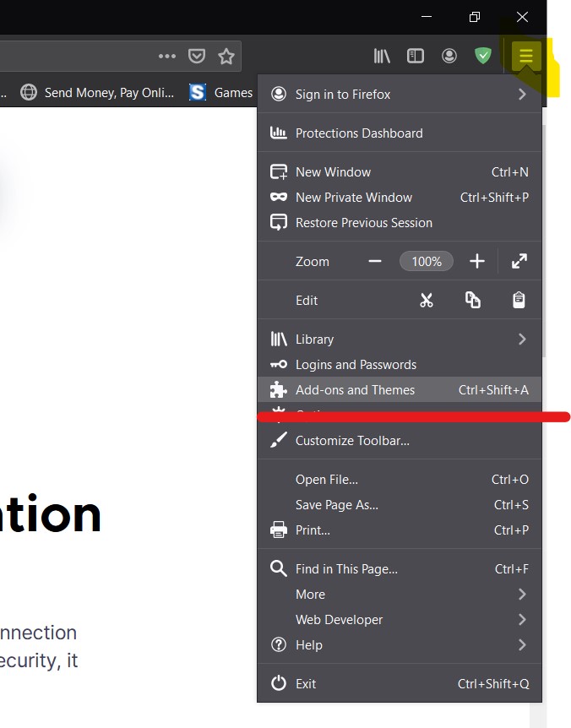Toggle the sidebar view icon
The height and width of the screenshot is (728, 571).
[416, 57]
